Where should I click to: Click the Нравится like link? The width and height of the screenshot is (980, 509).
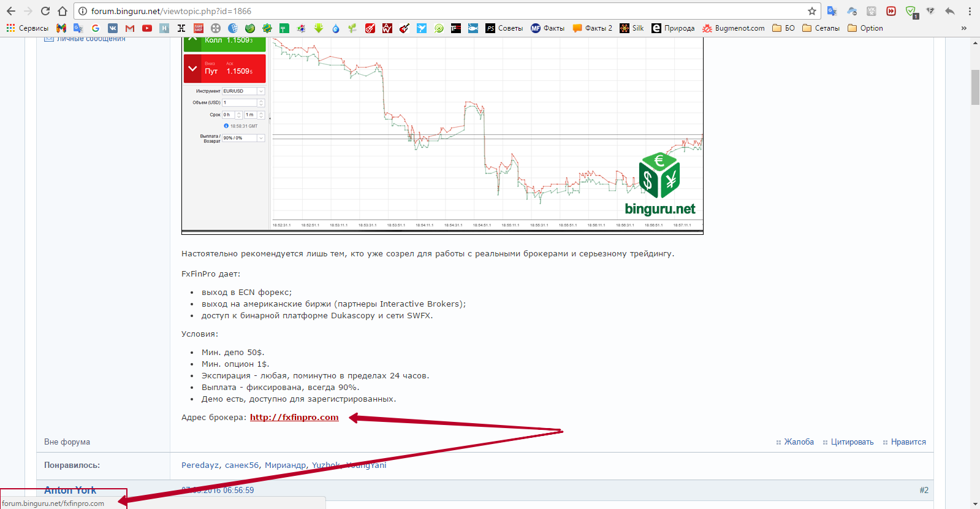click(x=908, y=442)
